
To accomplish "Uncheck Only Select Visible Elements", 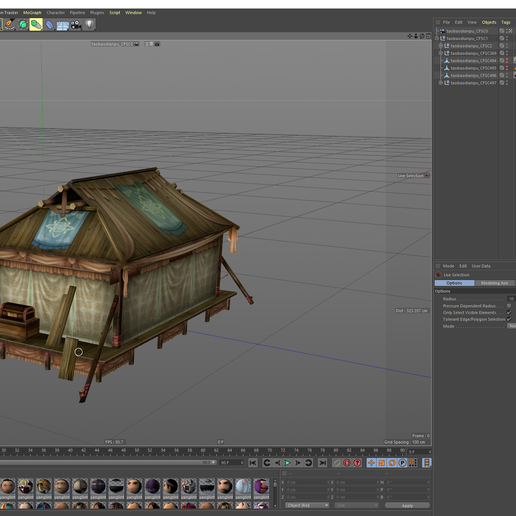I will tap(509, 312).
